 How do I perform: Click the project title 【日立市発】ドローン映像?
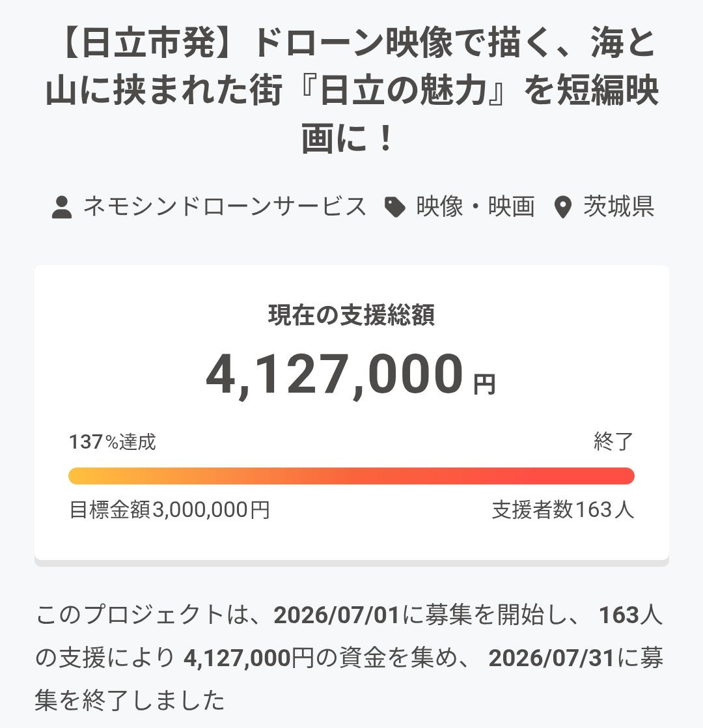pyautogui.click(x=351, y=90)
